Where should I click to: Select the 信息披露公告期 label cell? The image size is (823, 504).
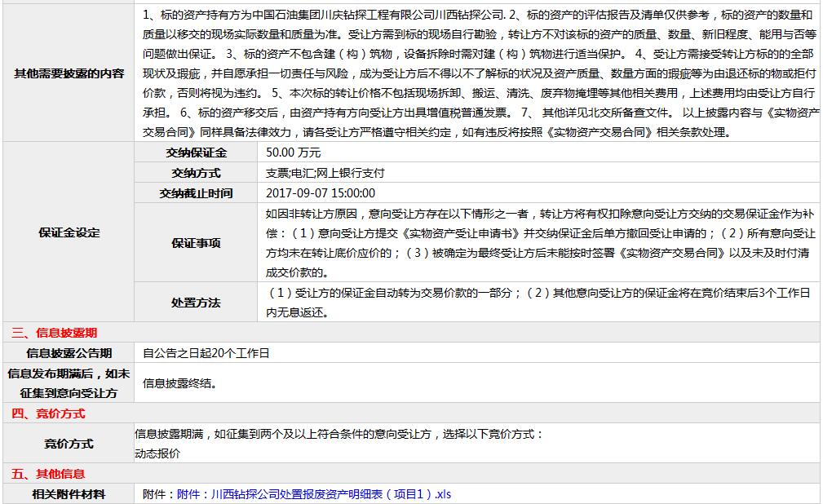pos(69,353)
